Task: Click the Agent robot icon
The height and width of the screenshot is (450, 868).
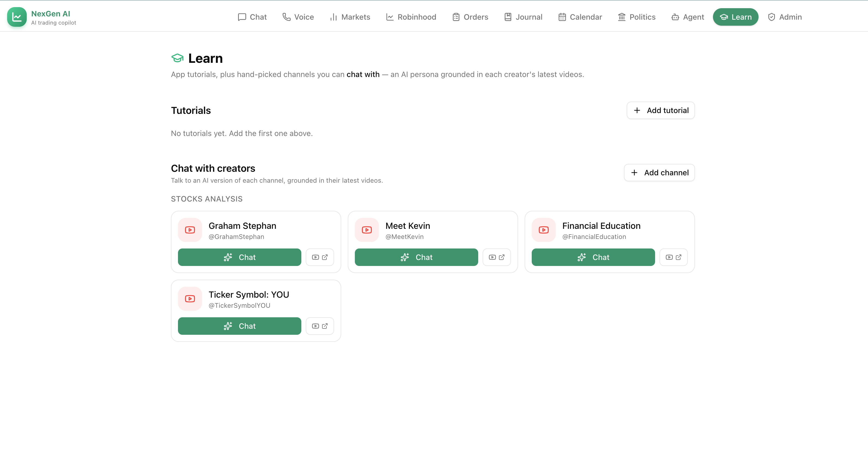Action: point(675,17)
